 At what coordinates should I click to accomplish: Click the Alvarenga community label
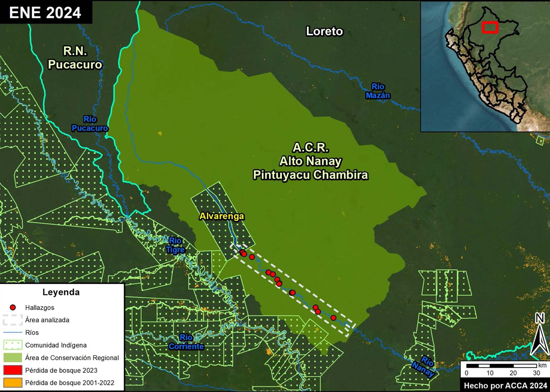tap(222, 216)
